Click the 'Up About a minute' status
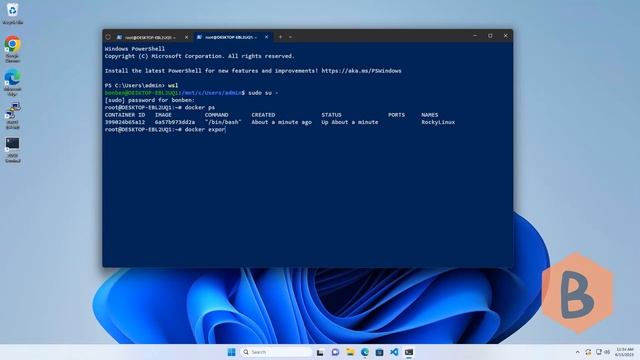Viewport: 640px width, 360px height. [x=349, y=122]
